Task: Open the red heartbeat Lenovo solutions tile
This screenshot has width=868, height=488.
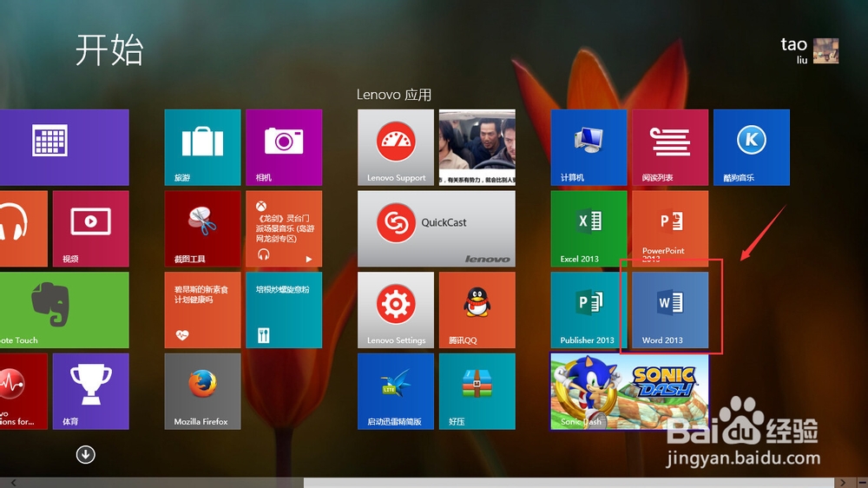Action: click(23, 392)
